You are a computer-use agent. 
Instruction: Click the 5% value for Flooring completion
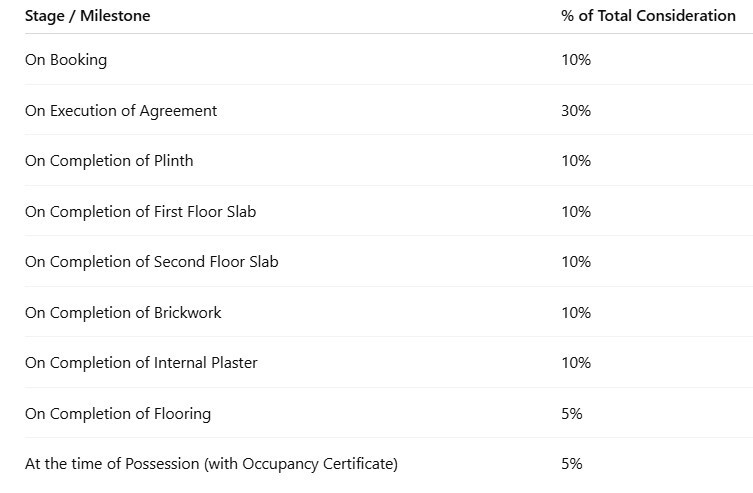tap(572, 414)
